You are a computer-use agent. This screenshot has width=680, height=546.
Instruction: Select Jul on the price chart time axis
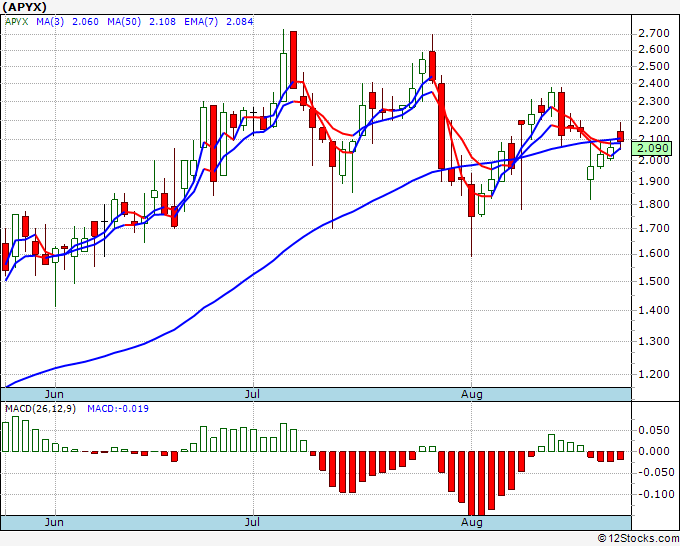coord(252,394)
